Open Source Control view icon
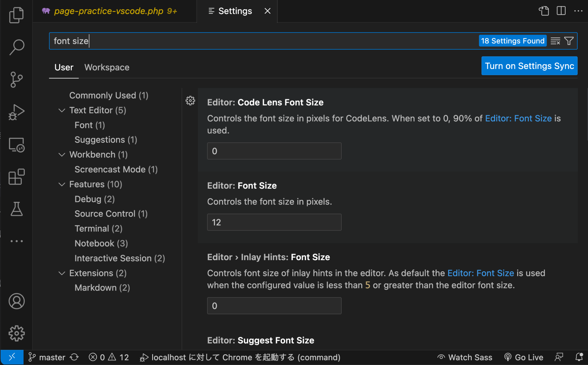The image size is (588, 365). coord(16,80)
